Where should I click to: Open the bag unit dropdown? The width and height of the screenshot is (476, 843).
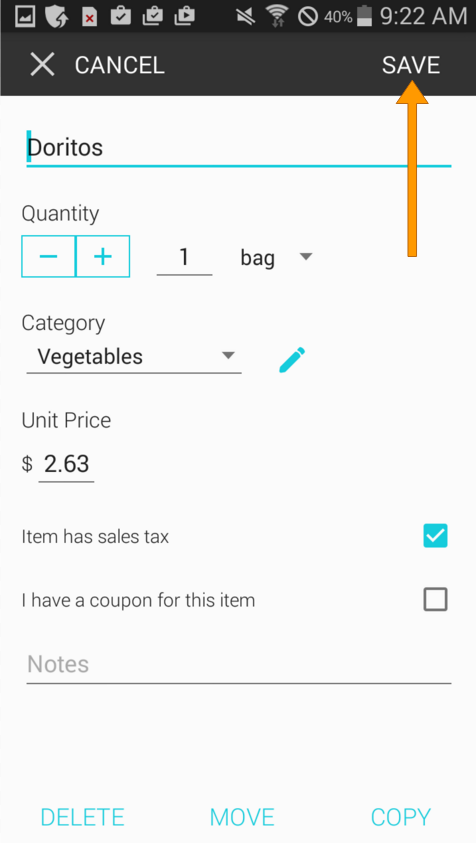coord(276,258)
